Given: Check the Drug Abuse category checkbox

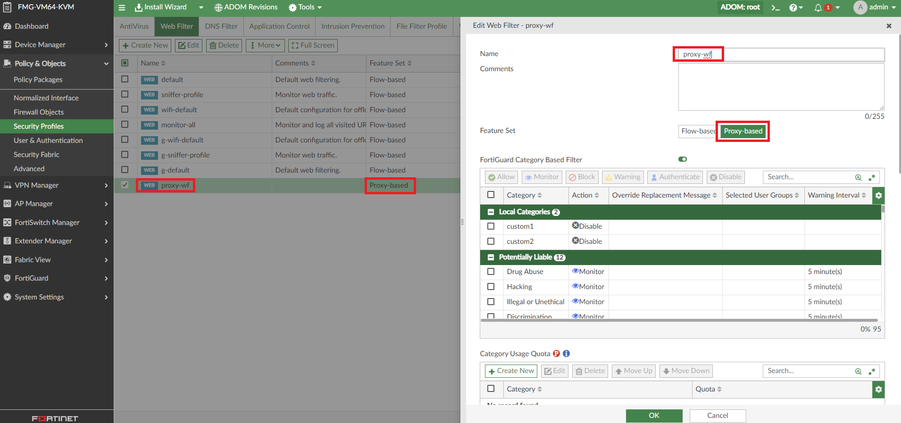Looking at the screenshot, I should (x=491, y=272).
